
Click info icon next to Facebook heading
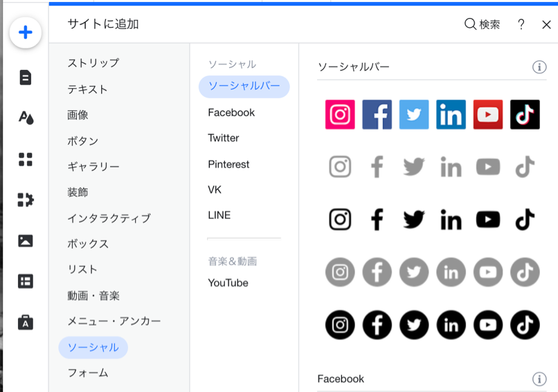coord(539,379)
